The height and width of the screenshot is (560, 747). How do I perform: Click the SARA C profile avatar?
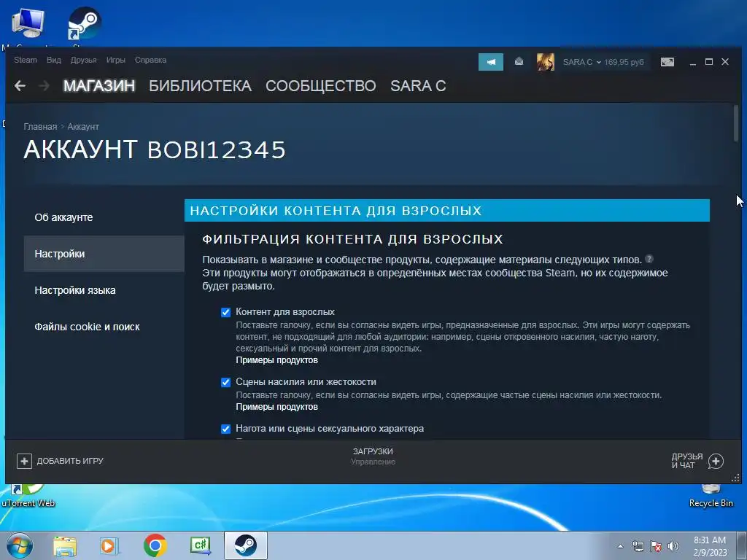(546, 62)
